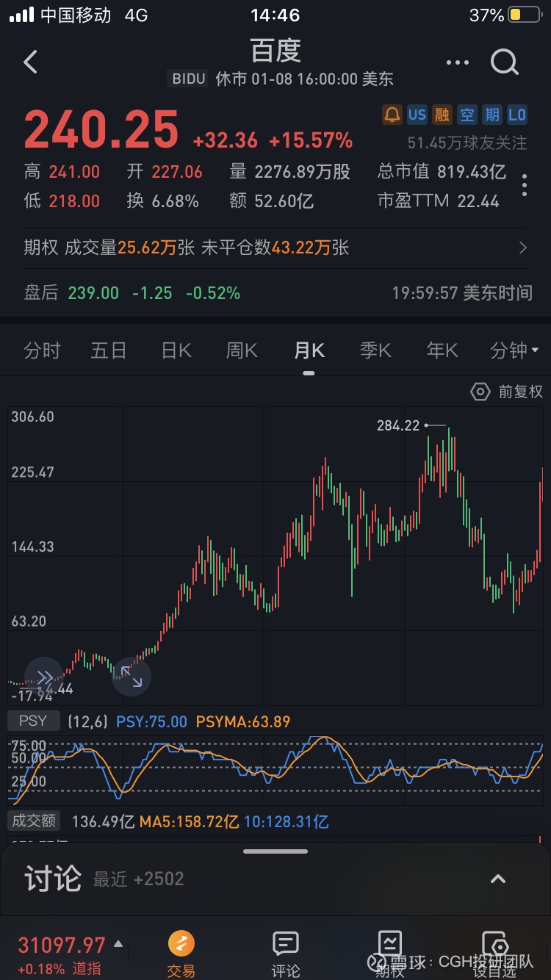The height and width of the screenshot is (980, 551).
Task: Tap the 51.45万球友关注 followers text
Action: coord(467,143)
